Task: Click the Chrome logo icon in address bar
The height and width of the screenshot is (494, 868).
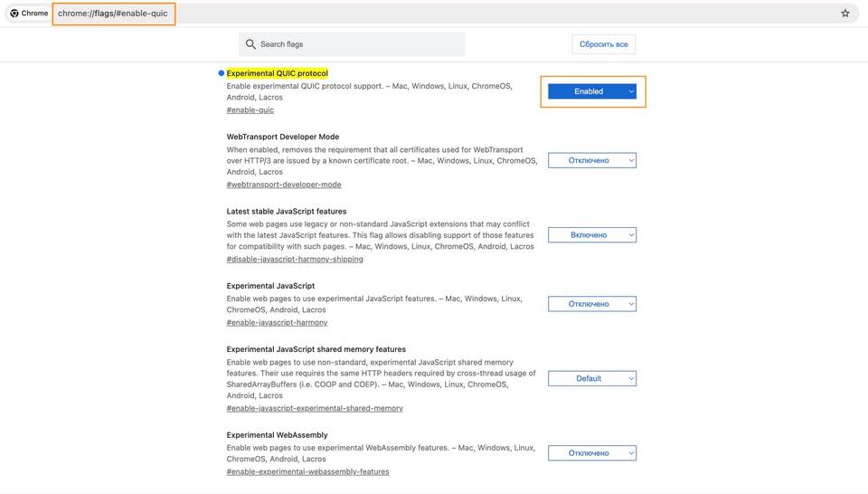Action: point(14,14)
